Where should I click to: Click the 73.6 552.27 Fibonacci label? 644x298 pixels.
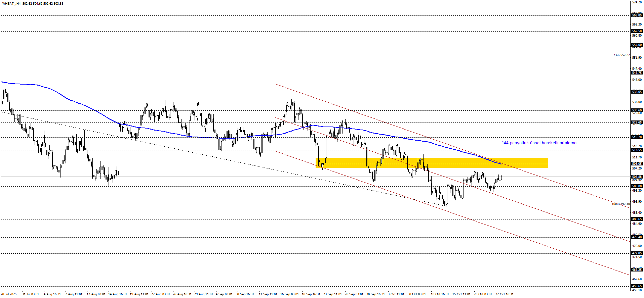click(621, 55)
